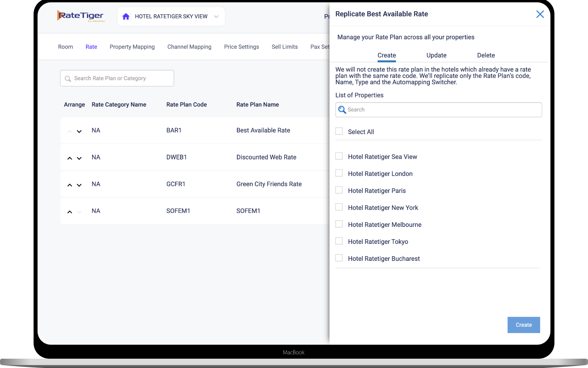Click the RateTiger logo

[x=81, y=16]
